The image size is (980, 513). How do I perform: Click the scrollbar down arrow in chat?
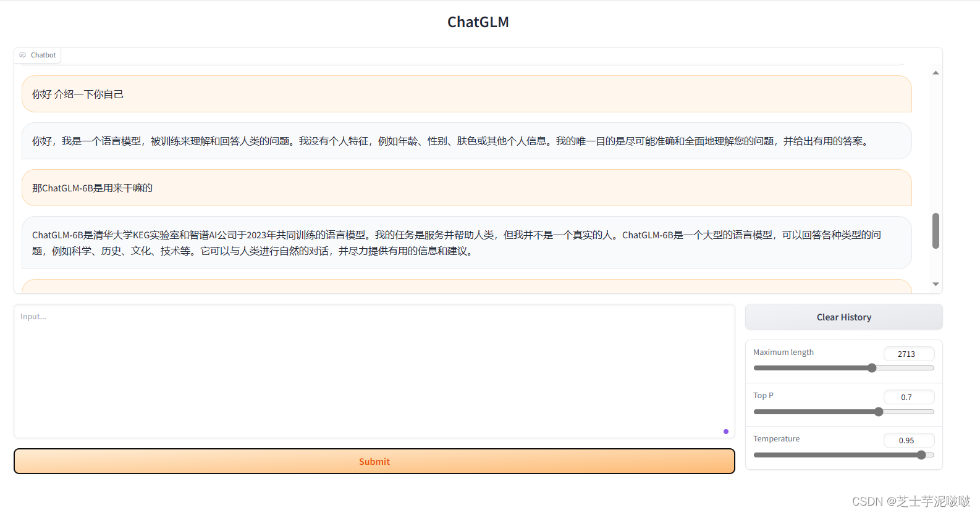936,284
